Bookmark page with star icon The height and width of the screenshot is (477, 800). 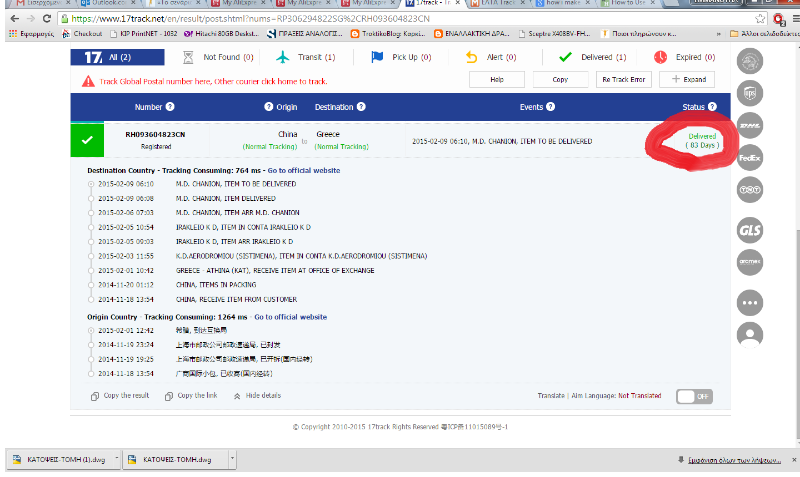[760, 19]
